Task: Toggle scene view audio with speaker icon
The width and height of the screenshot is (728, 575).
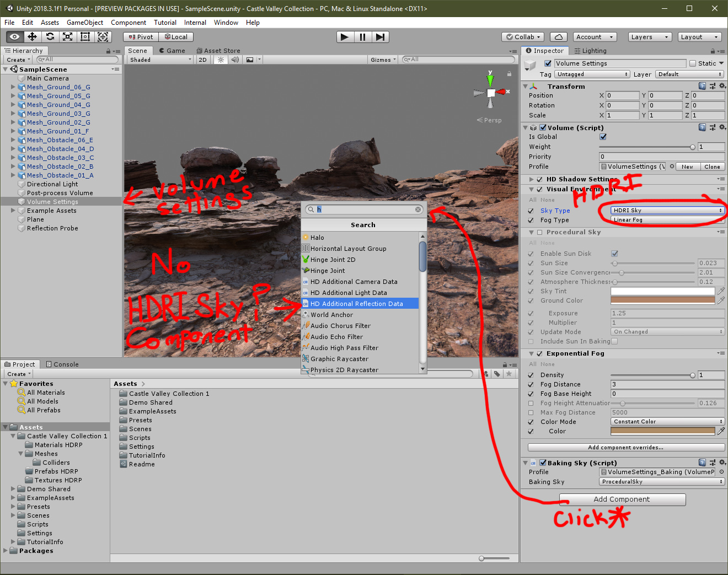Action: (x=235, y=60)
